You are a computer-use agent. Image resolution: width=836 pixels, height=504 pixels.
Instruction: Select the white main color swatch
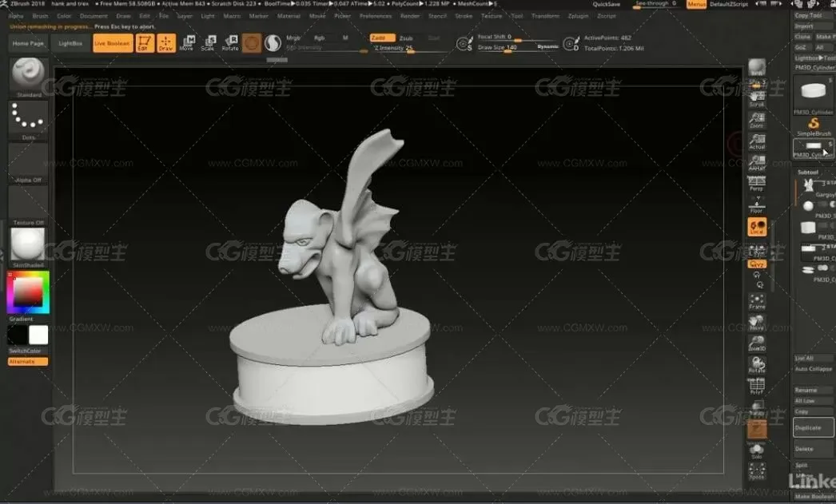click(x=38, y=335)
